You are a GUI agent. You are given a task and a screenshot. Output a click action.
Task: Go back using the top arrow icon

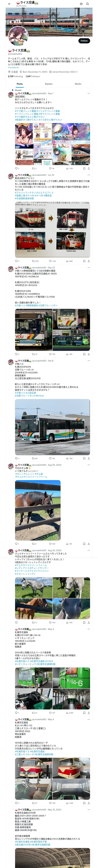tap(9, 4)
